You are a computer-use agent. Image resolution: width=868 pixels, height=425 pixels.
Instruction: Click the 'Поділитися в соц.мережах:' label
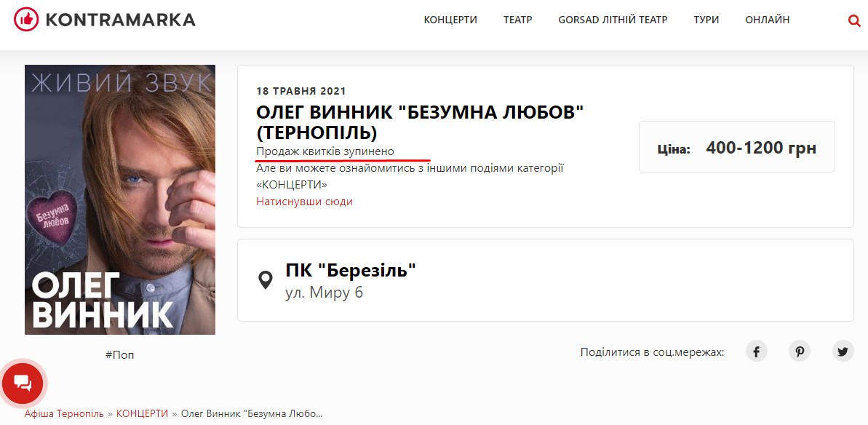pos(652,352)
